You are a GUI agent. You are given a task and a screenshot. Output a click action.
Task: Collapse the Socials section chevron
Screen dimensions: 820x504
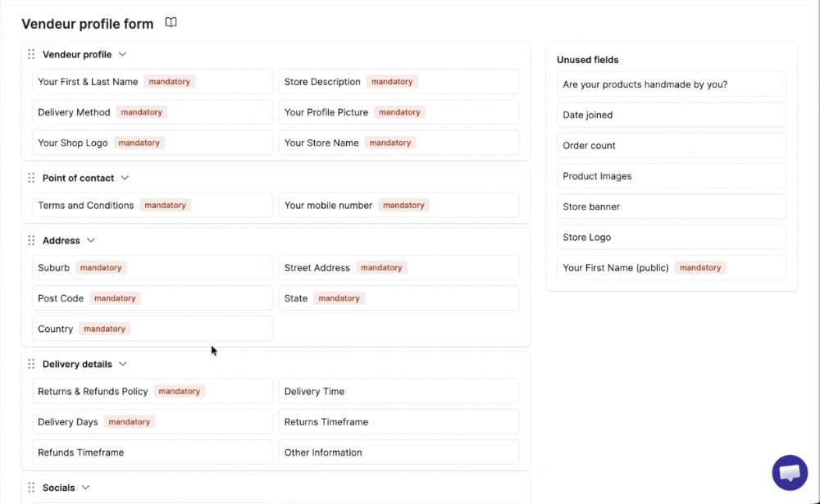pos(86,488)
